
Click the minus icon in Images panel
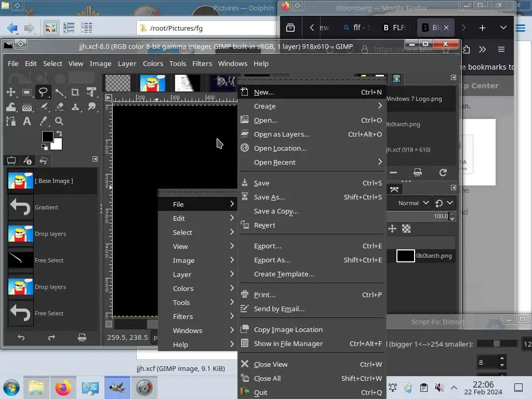point(393,172)
